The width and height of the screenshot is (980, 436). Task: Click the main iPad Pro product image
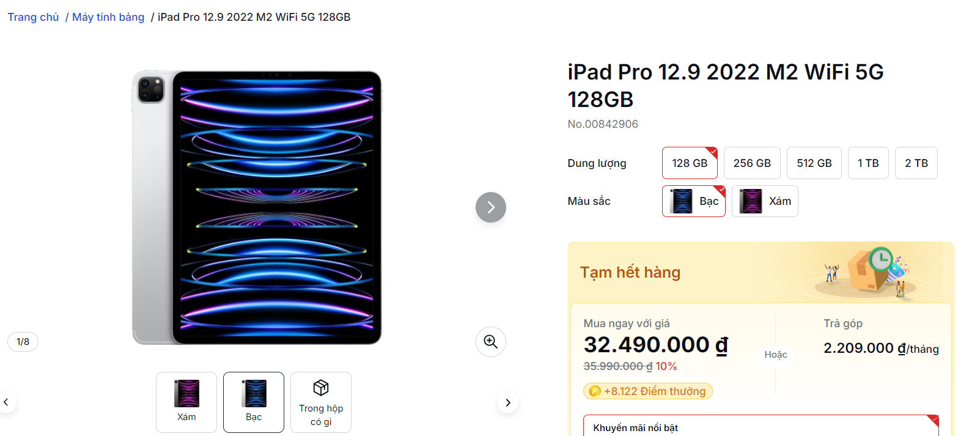(x=257, y=207)
